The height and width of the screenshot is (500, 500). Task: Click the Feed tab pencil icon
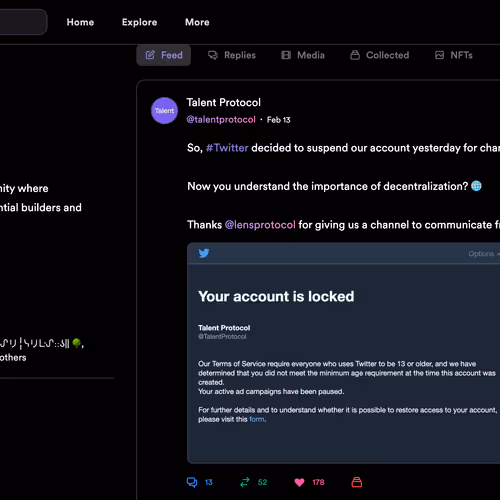point(150,55)
